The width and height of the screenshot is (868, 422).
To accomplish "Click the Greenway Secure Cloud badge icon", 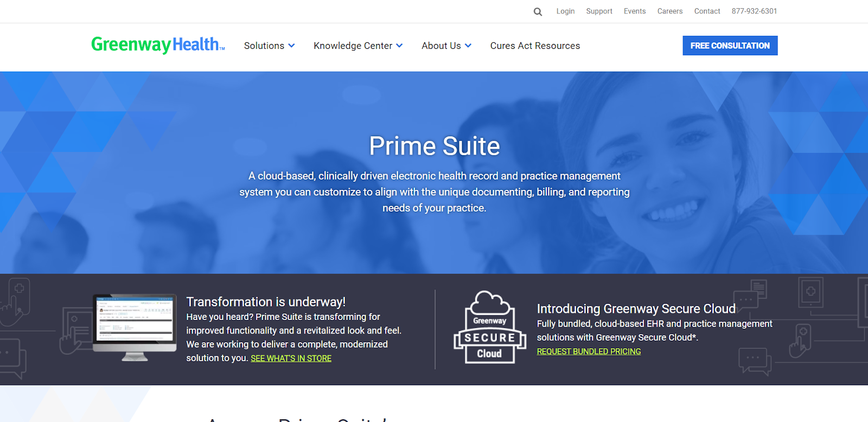I will tap(490, 327).
